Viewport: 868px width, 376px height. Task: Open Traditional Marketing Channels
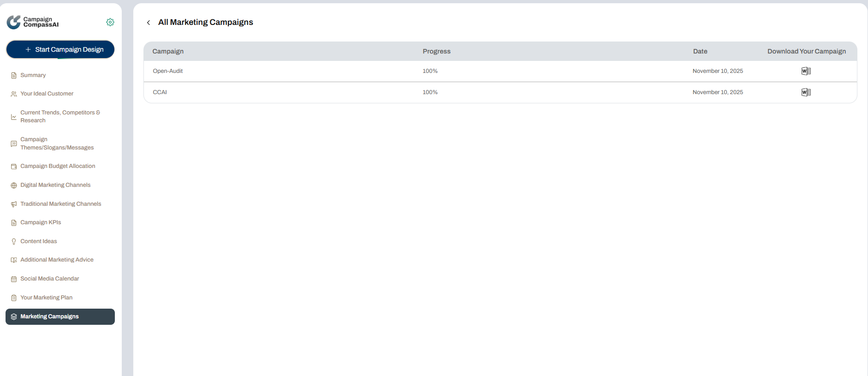[x=60, y=204]
